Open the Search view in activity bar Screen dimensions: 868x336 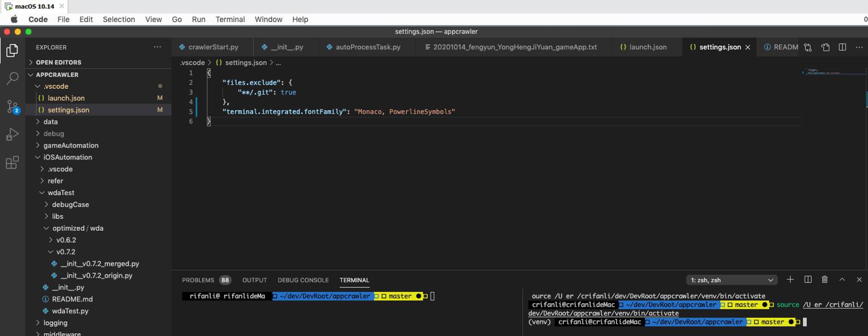(12, 78)
